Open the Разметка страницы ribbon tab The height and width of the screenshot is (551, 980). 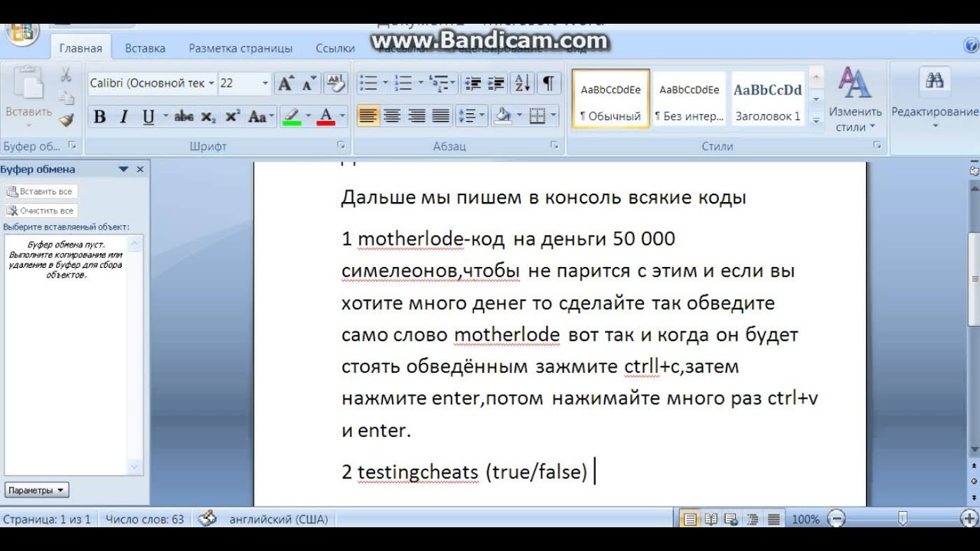[240, 48]
